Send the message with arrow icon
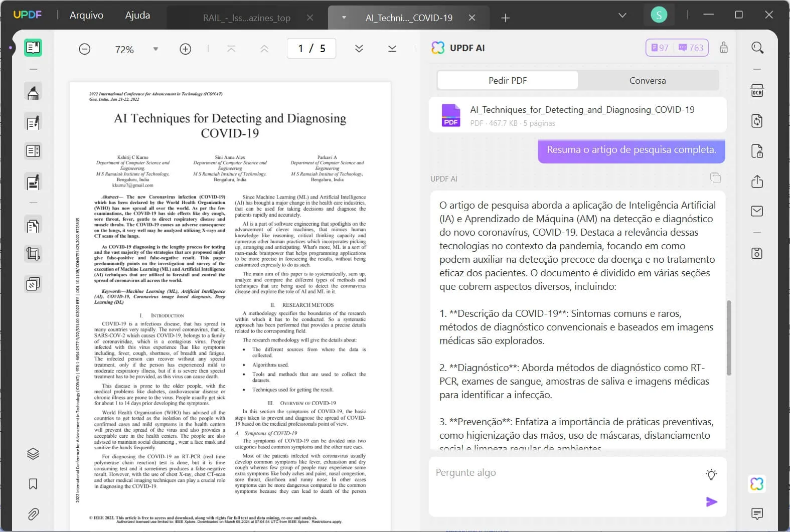Screen dimensions: 790x532 click(711, 502)
